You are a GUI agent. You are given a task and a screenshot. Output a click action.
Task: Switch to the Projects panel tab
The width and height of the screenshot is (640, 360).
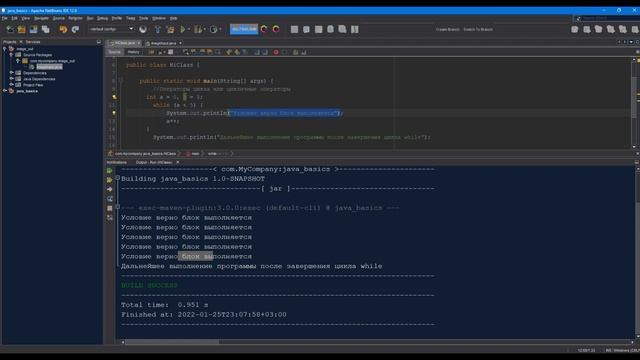coord(10,42)
